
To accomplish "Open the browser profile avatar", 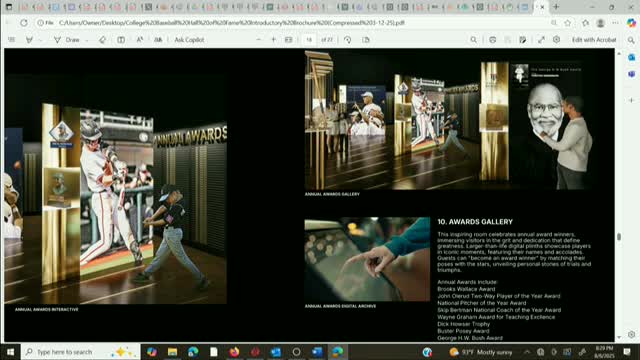I will (x=600, y=23).
